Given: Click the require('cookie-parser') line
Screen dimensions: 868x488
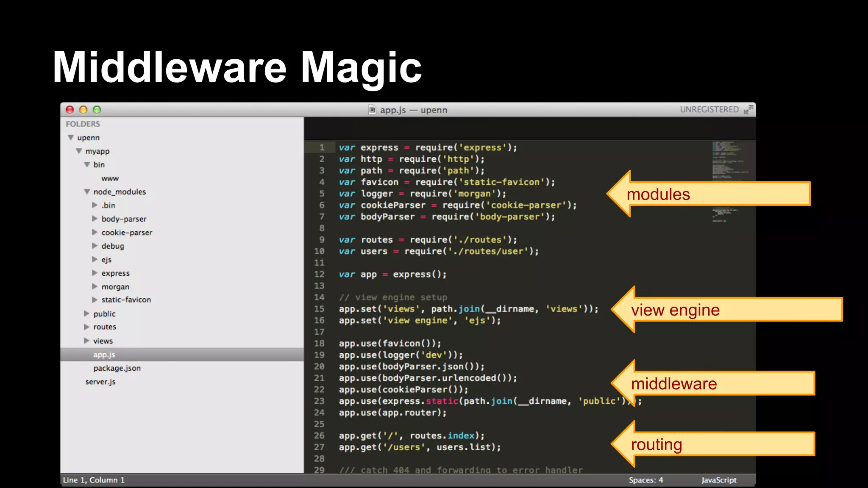Looking at the screenshot, I should tap(458, 205).
